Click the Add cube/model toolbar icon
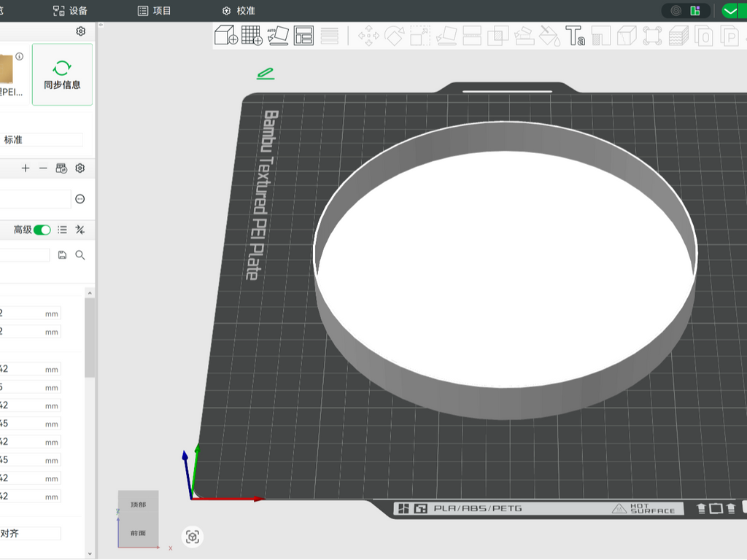This screenshot has height=560, width=747. coord(226,35)
